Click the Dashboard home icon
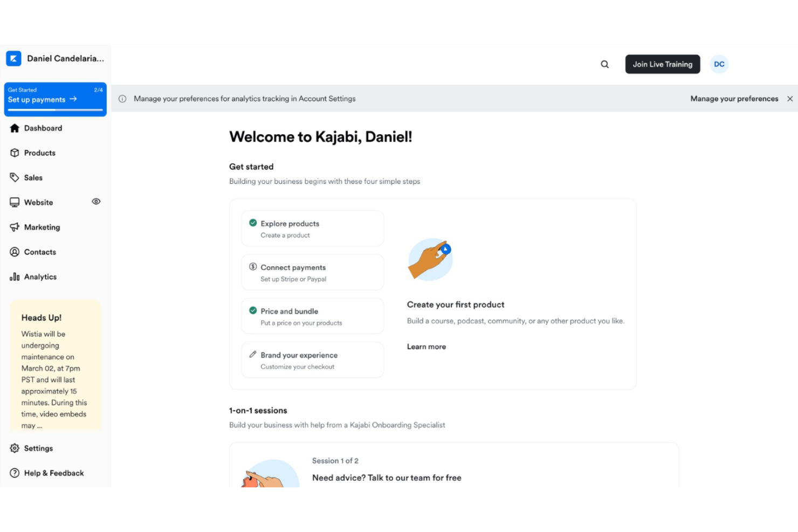Screen dimensions: 798x532 (x=15, y=128)
